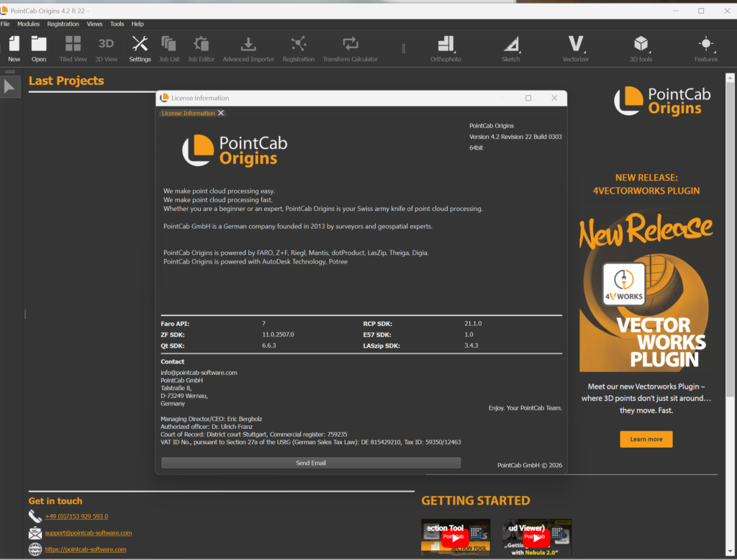
Task: Open Settings from the toolbar
Action: (x=140, y=48)
